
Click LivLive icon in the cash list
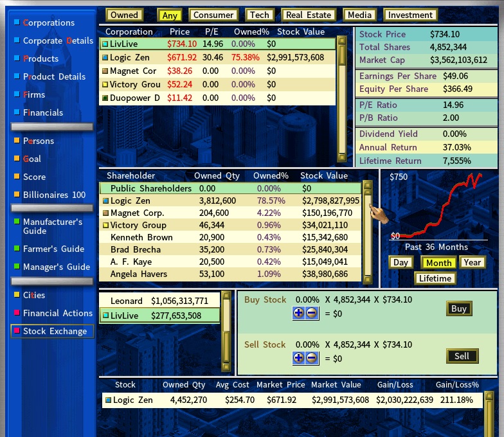(105, 316)
